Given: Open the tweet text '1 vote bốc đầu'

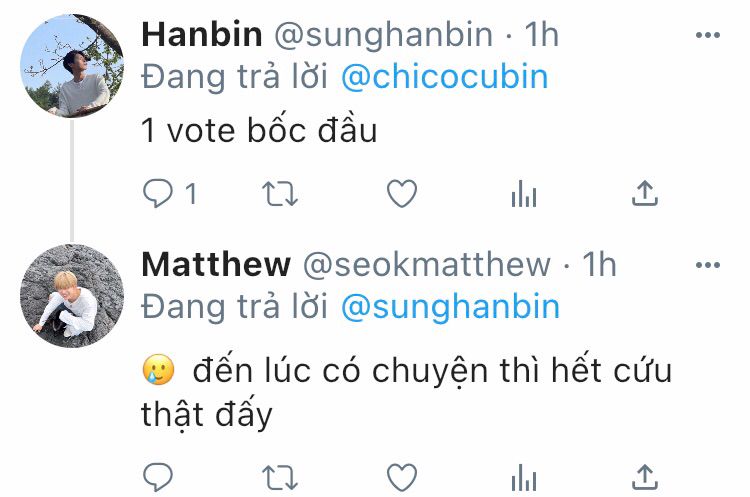Looking at the screenshot, I should [259, 130].
